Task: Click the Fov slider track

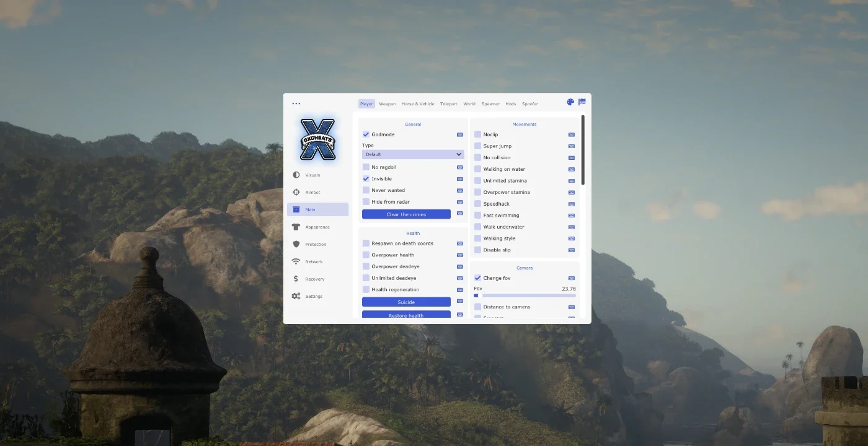Action: coord(525,295)
